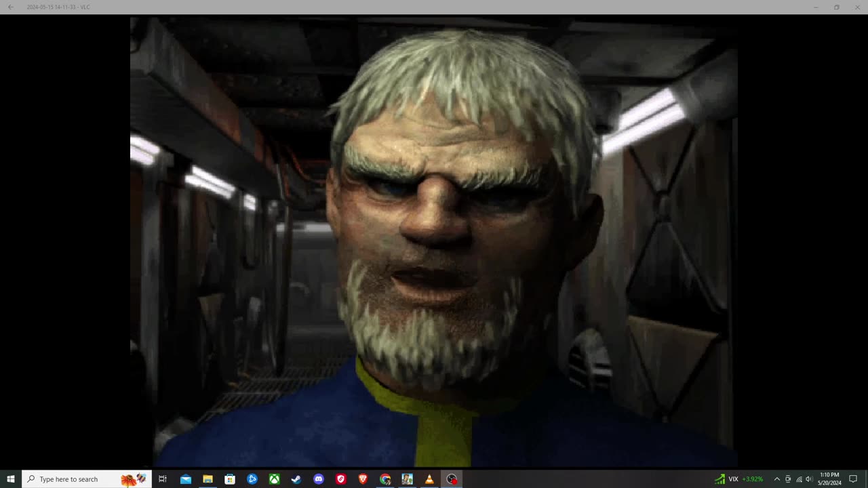Open the Mail app from taskbar

coord(186,479)
